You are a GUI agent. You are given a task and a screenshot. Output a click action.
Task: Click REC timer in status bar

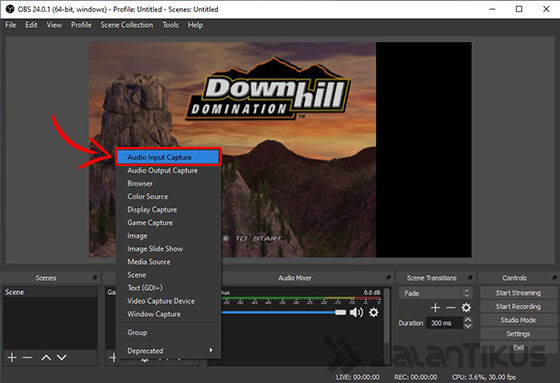415,377
